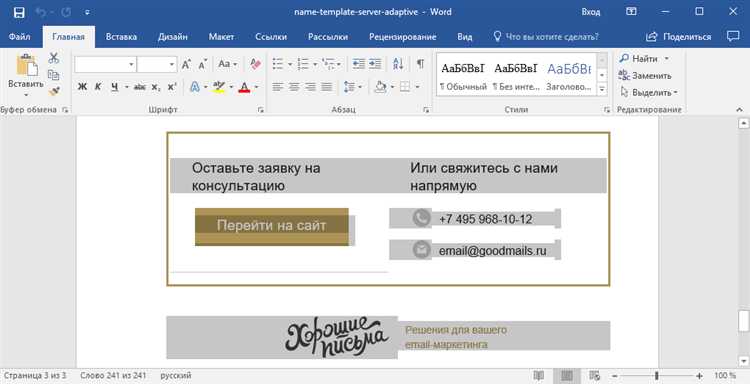Switch to the Вставка tab
The height and width of the screenshot is (384, 750).
[x=121, y=37]
